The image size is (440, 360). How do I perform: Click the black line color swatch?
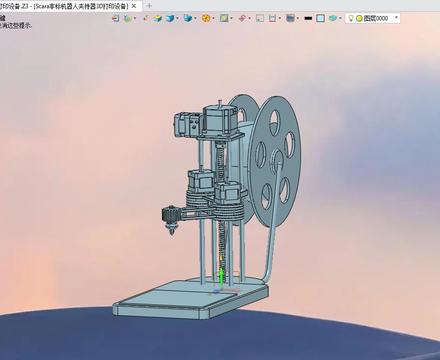coord(308,18)
